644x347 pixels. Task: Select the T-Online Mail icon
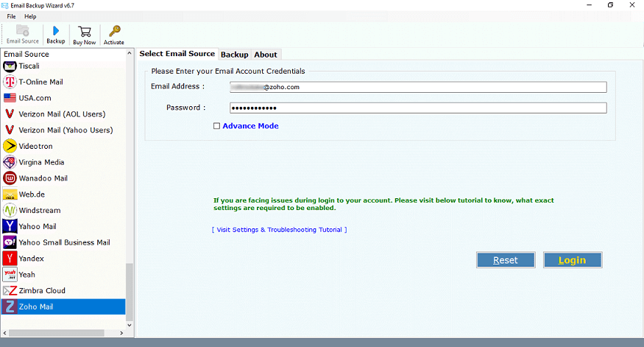(x=10, y=82)
